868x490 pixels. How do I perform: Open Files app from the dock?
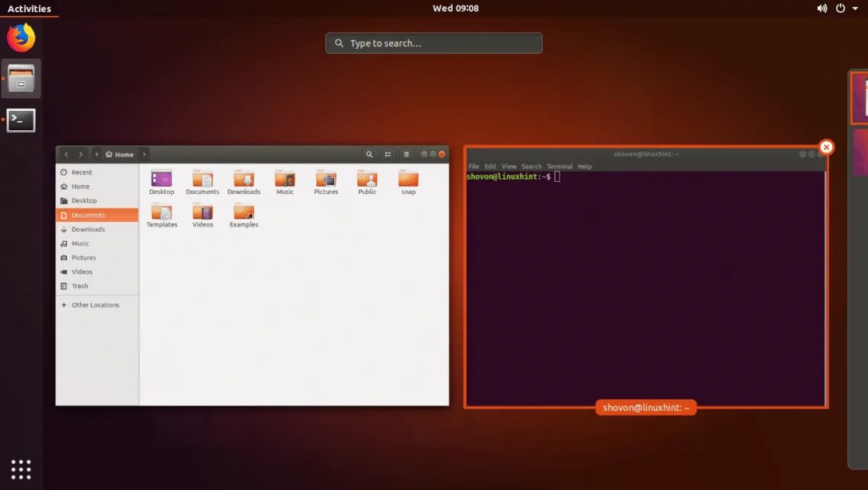pos(21,78)
